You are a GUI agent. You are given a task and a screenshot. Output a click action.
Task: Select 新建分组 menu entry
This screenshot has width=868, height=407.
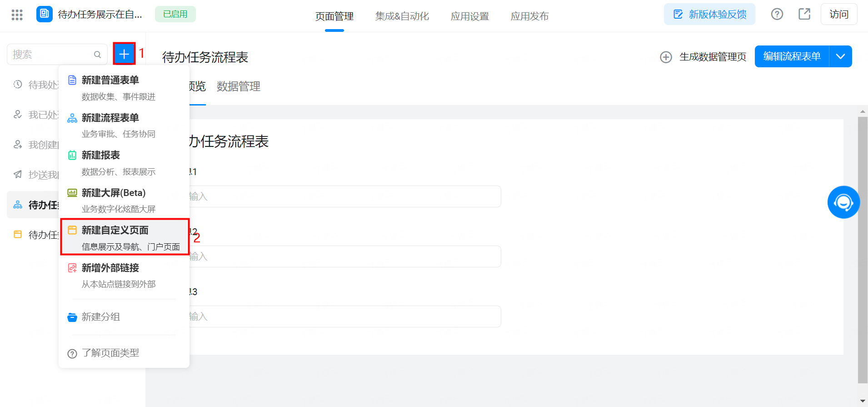124,317
